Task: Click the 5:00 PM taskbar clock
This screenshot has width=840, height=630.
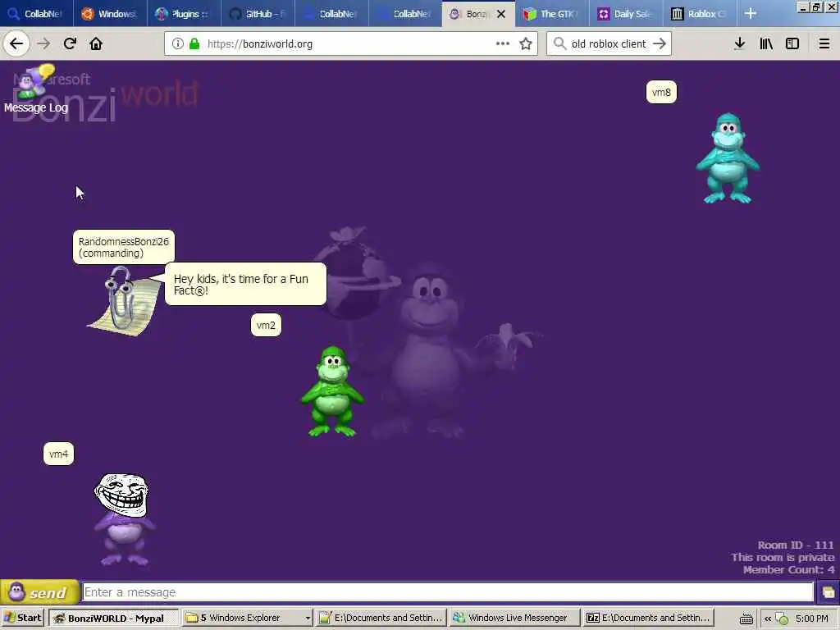Action: point(811,619)
